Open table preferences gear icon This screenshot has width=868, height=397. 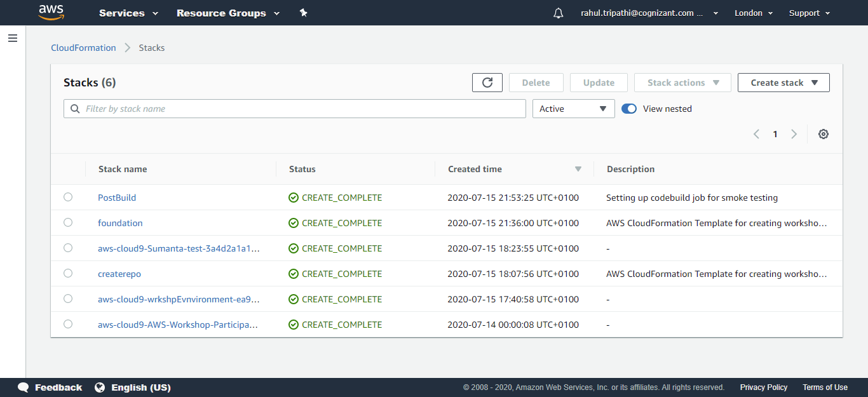[824, 134]
